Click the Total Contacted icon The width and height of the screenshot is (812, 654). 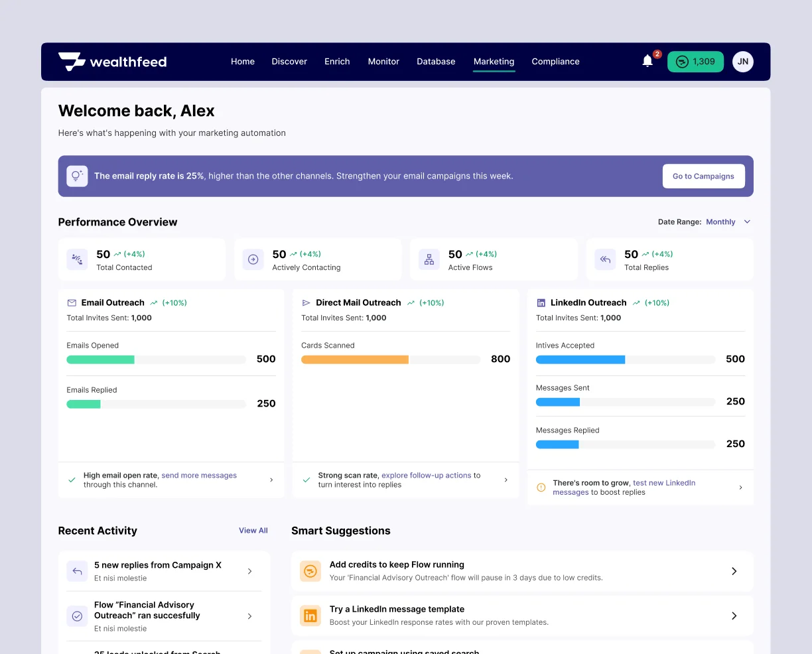pyautogui.click(x=78, y=259)
